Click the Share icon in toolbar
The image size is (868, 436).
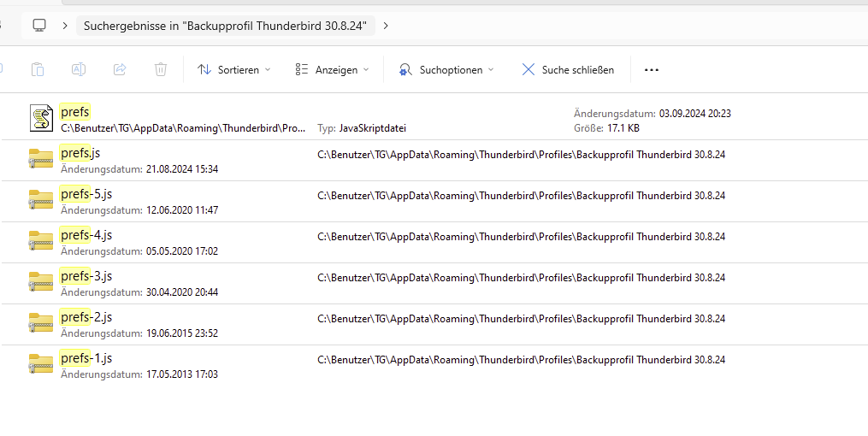coord(120,70)
